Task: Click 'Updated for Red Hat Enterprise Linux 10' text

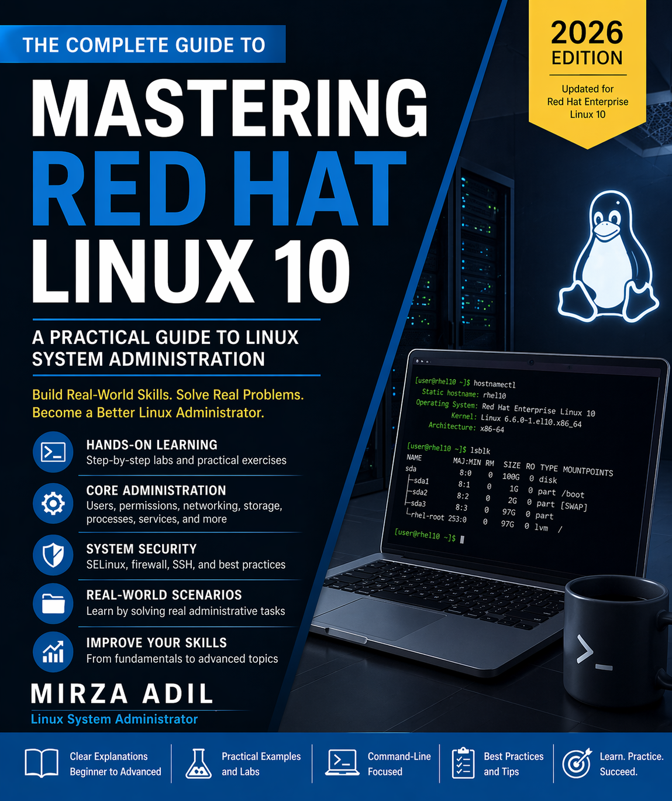Action: [x=588, y=102]
